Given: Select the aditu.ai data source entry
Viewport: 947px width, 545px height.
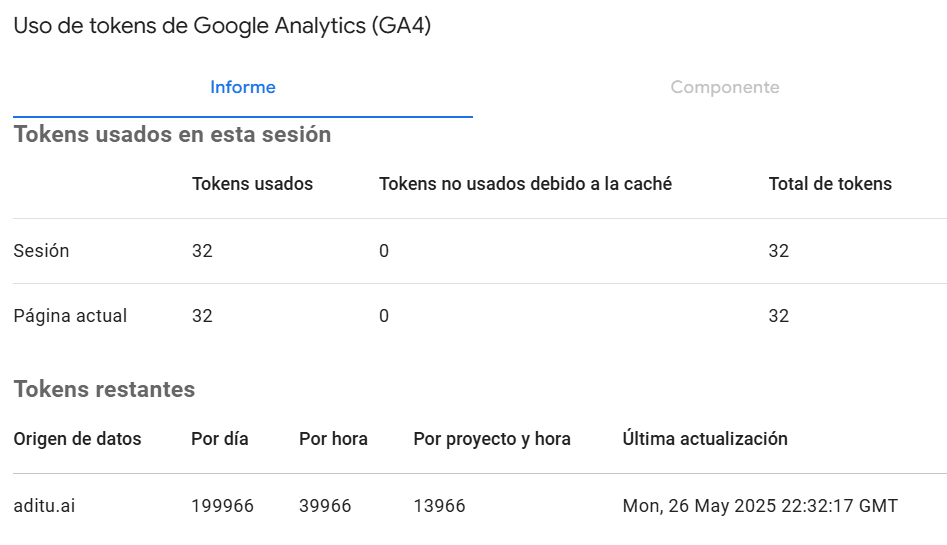Looking at the screenshot, I should point(44,506).
